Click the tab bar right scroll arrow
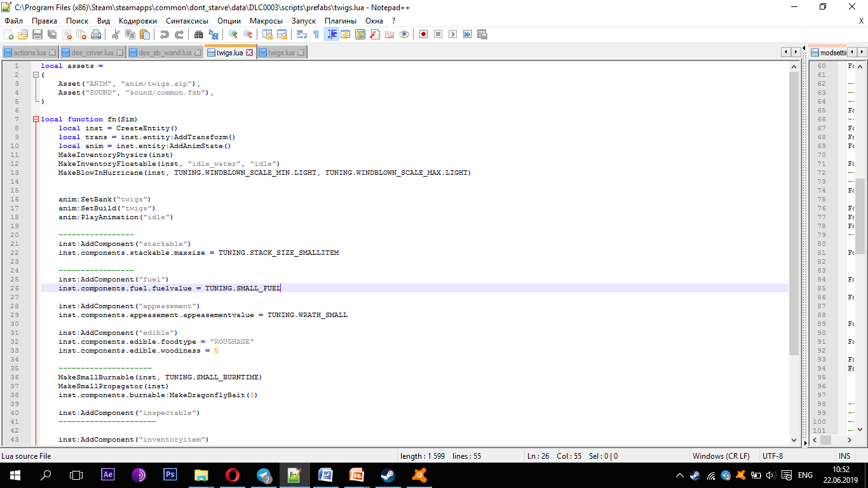The height and width of the screenshot is (488, 868). (795, 52)
